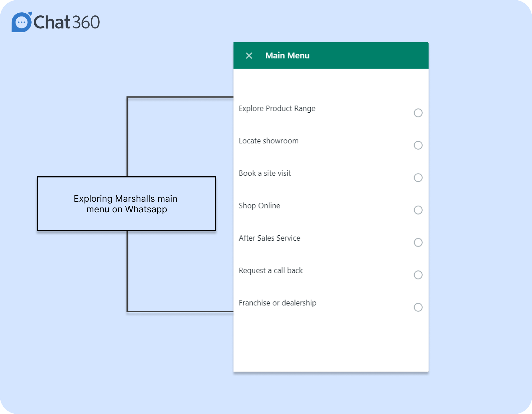Close the Main Menu with the X icon
Screen dimensions: 532x414
(x=249, y=56)
